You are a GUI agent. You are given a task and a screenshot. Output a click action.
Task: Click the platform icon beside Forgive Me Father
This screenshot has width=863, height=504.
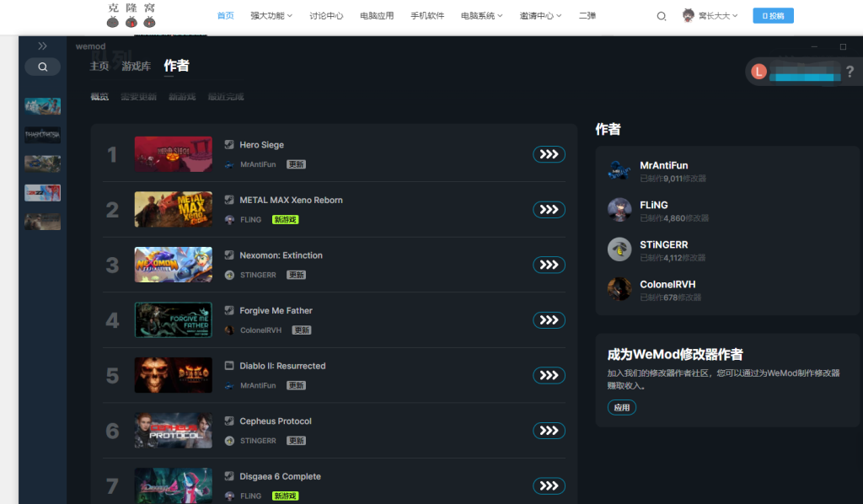pyautogui.click(x=229, y=310)
